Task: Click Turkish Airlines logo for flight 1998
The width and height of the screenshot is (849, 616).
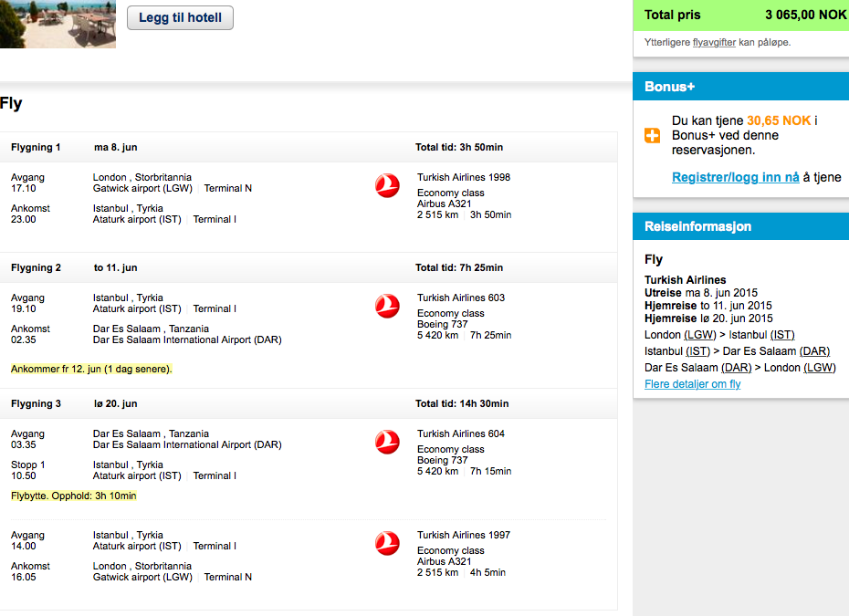Action: click(387, 185)
